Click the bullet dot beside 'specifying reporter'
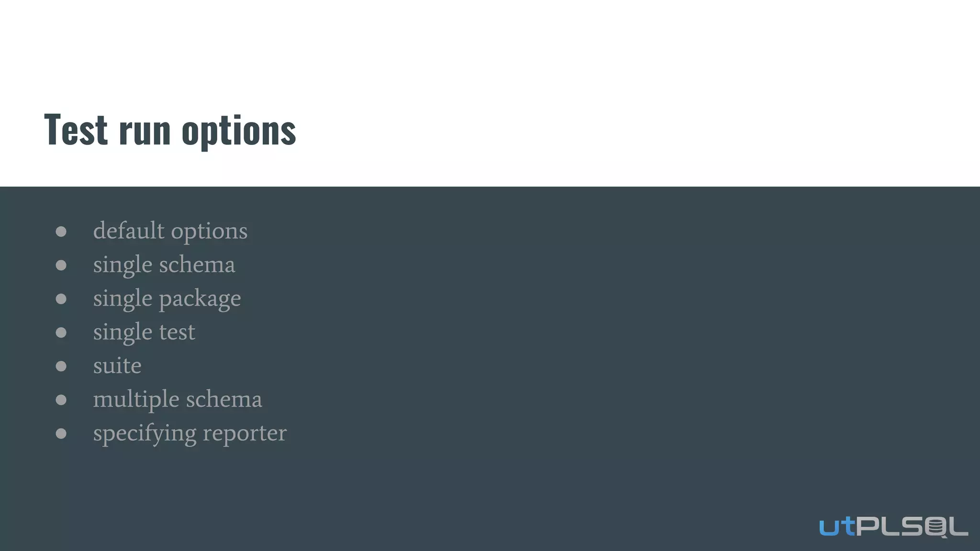Viewport: 980px width, 551px height. [x=61, y=433]
